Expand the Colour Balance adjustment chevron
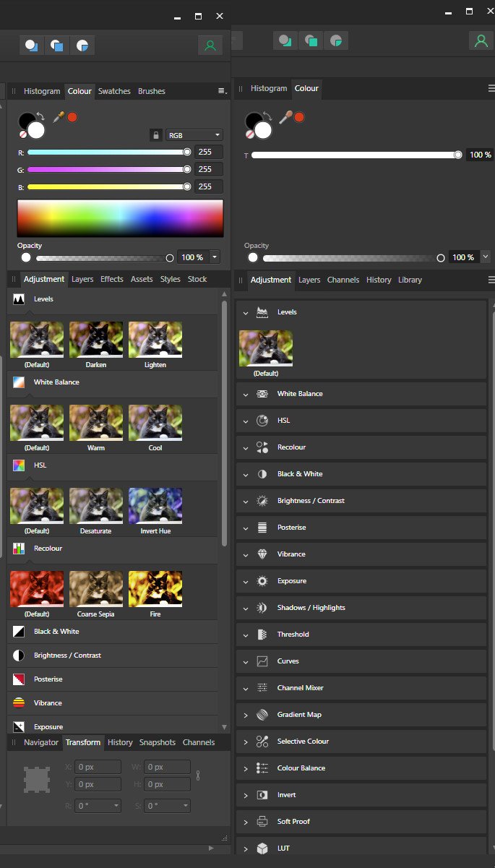 click(246, 768)
